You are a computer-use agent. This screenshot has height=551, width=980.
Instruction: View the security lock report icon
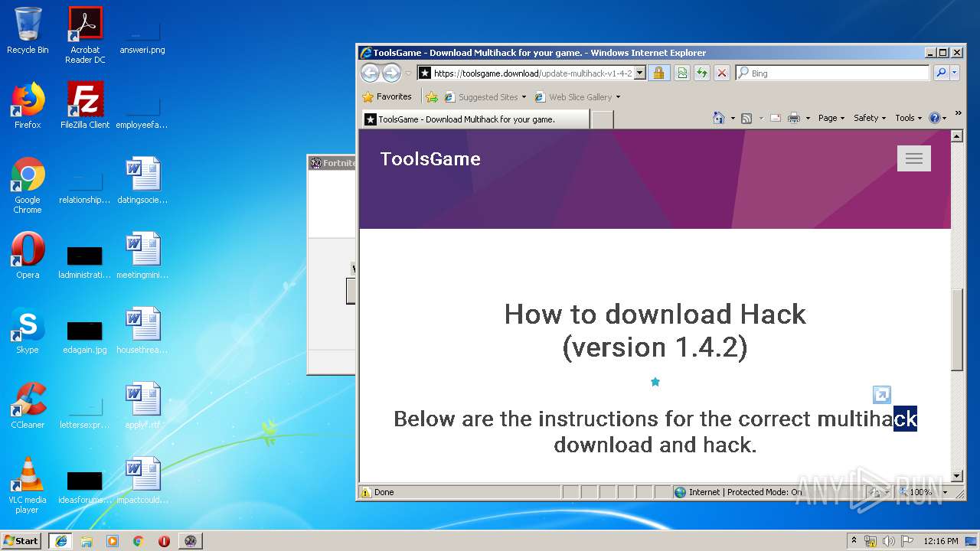[x=658, y=73]
